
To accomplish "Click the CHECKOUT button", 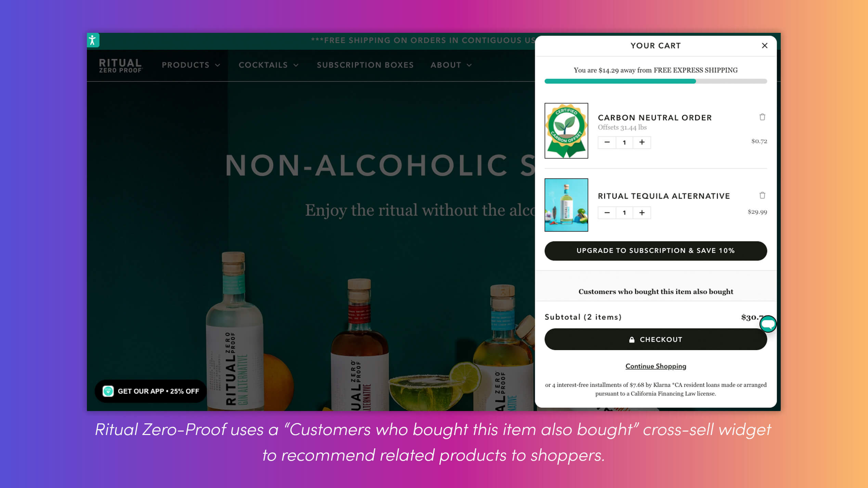I will [x=655, y=339].
